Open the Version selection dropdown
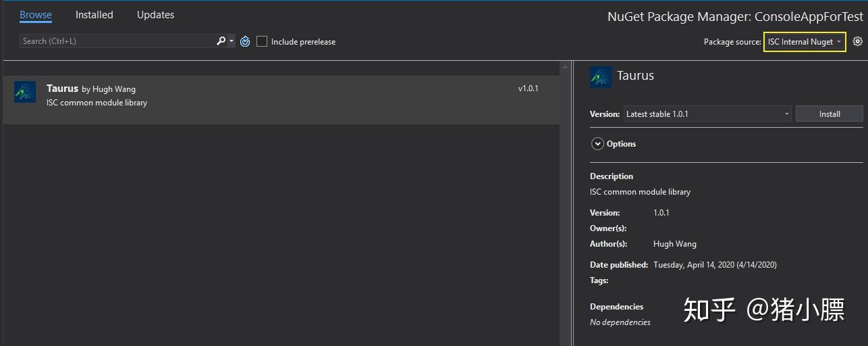This screenshot has height=346, width=868. pyautogui.click(x=707, y=114)
